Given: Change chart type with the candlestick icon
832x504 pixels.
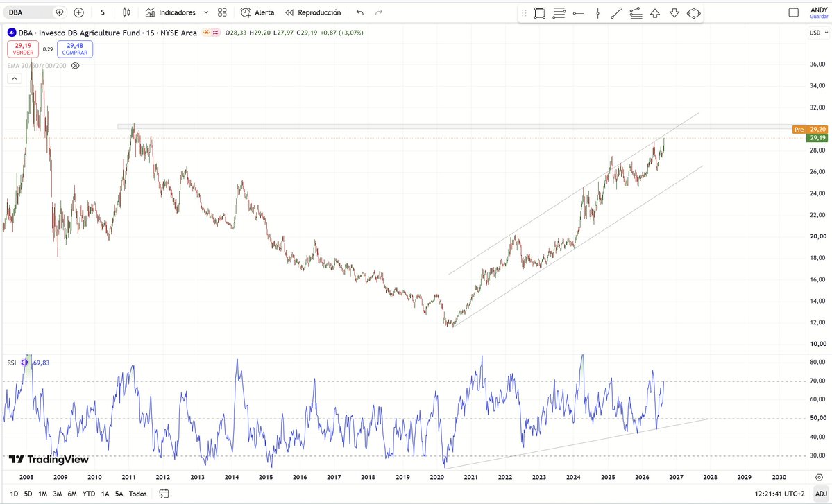Looking at the screenshot, I should pos(126,12).
